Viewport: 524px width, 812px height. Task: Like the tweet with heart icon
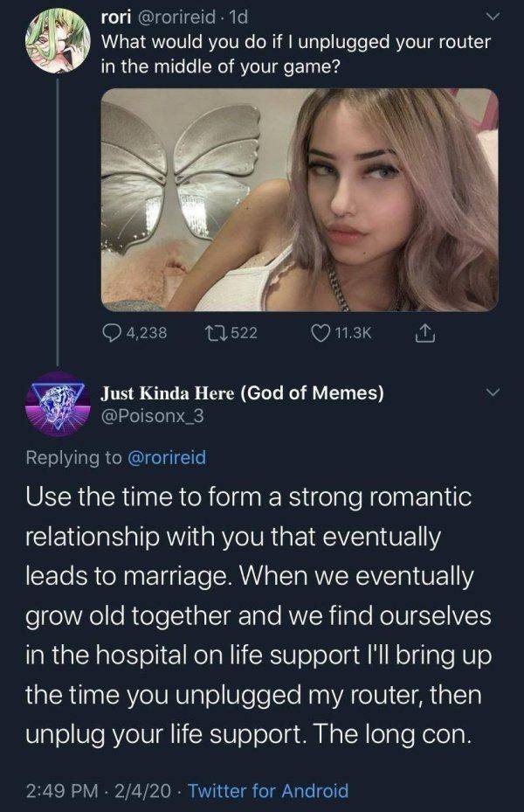(321, 332)
